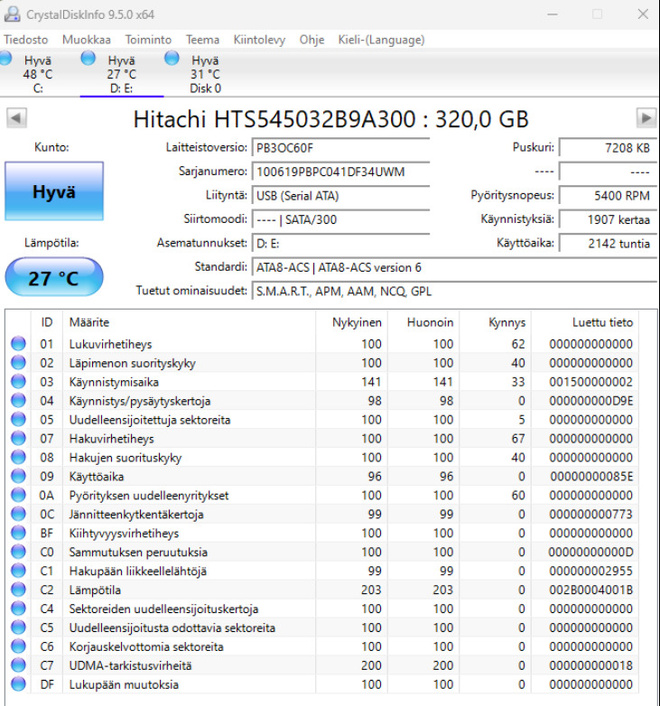Click status orb for UDMA-tarkistusvirheitä row
Image resolution: width=660 pixels, height=706 pixels.
[x=18, y=665]
